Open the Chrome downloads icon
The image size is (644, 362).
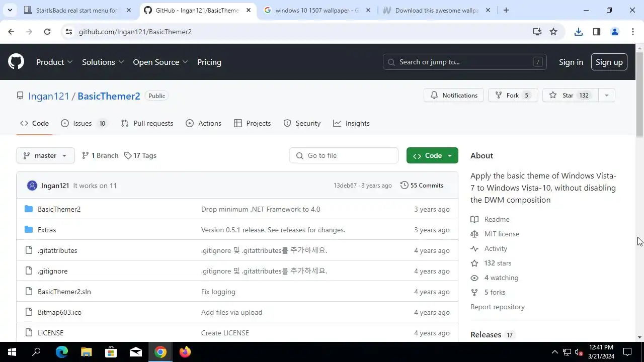579,32
